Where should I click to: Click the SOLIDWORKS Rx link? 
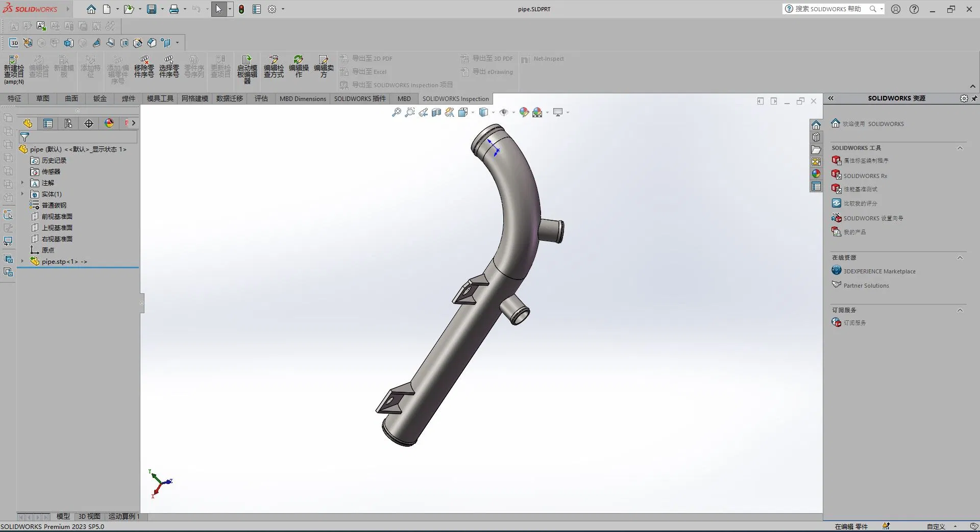point(865,176)
